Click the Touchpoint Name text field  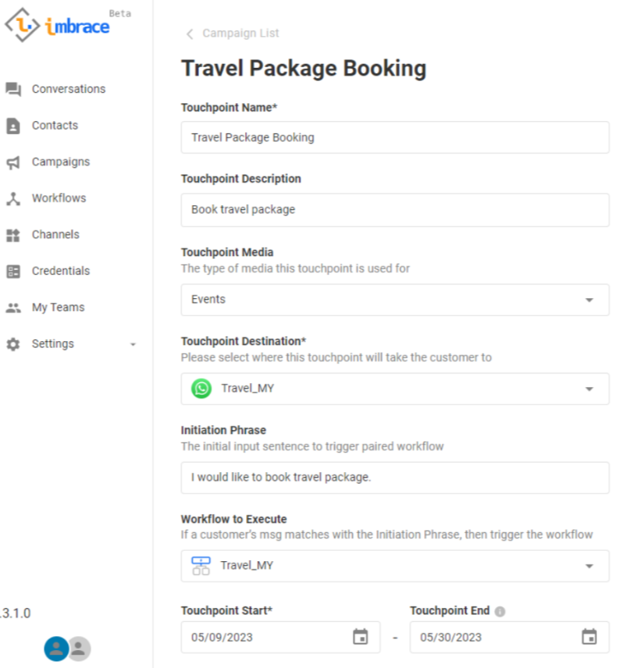pos(395,137)
